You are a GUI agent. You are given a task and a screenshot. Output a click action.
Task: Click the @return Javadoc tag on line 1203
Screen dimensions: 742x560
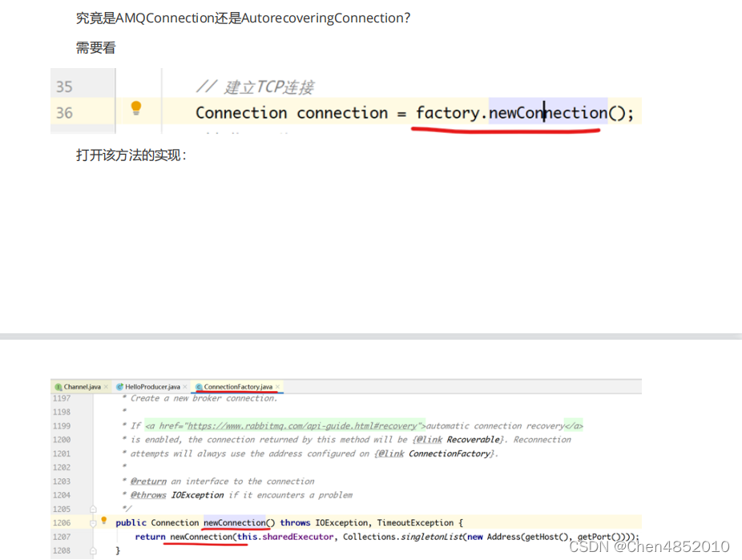148,481
